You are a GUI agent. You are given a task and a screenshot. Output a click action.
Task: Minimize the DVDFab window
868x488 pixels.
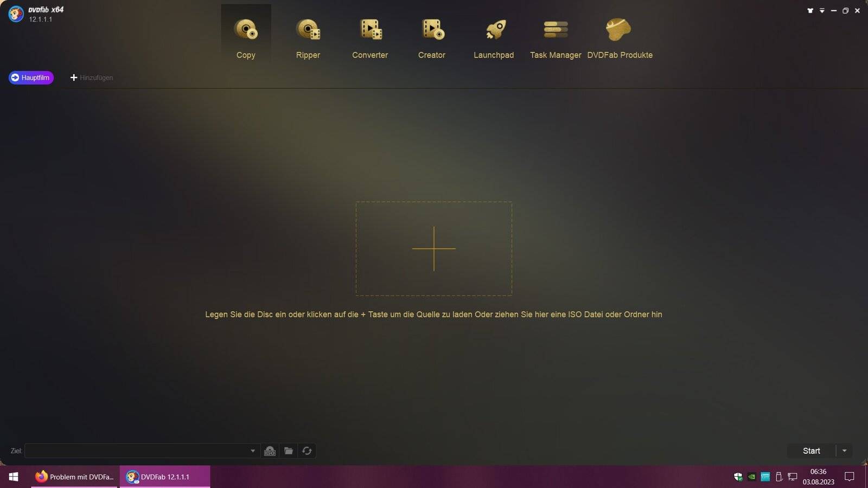[x=834, y=10]
